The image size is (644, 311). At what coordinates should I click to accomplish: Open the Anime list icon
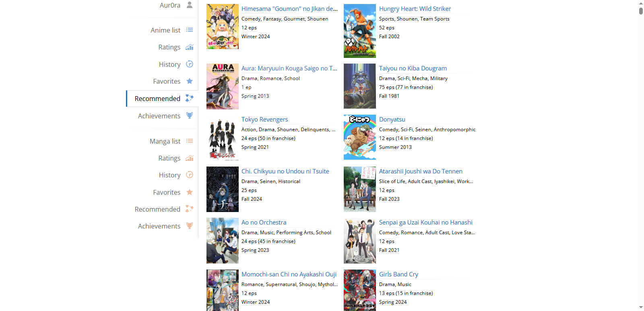[190, 30]
